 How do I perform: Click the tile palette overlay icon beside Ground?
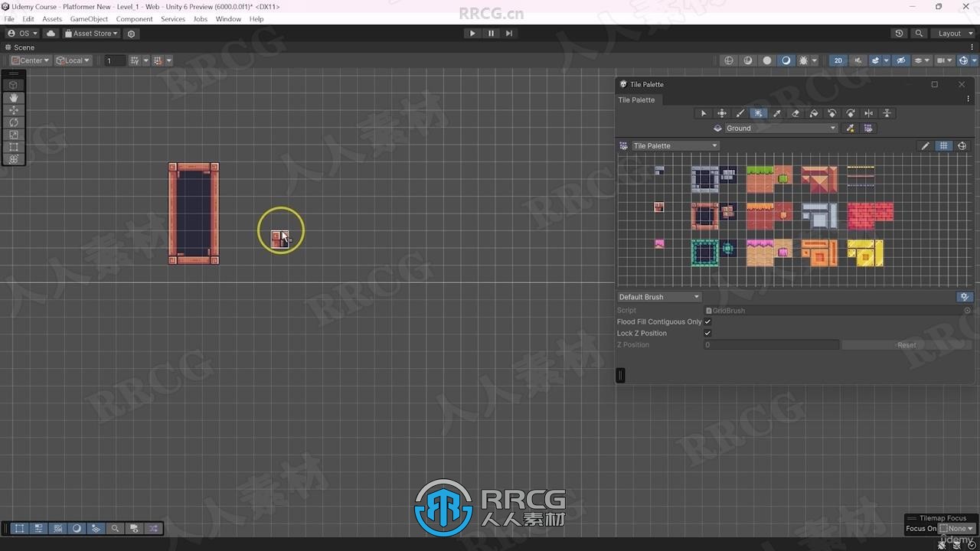(x=868, y=129)
